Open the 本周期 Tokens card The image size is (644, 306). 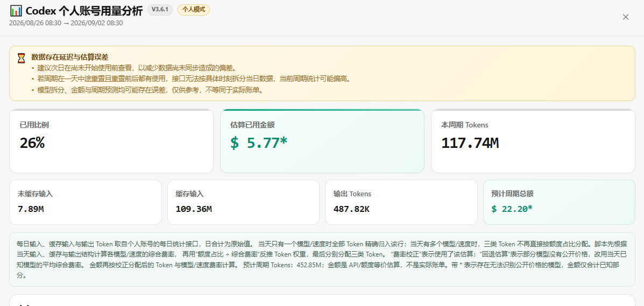tap(533, 141)
